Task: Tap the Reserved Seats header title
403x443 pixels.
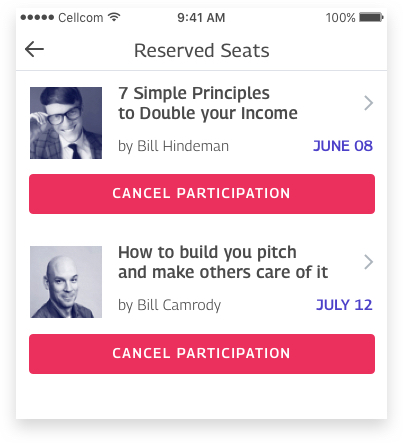Action: [x=202, y=51]
